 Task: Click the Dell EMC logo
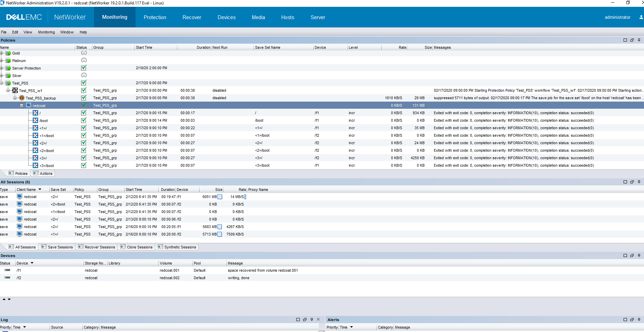(x=24, y=17)
